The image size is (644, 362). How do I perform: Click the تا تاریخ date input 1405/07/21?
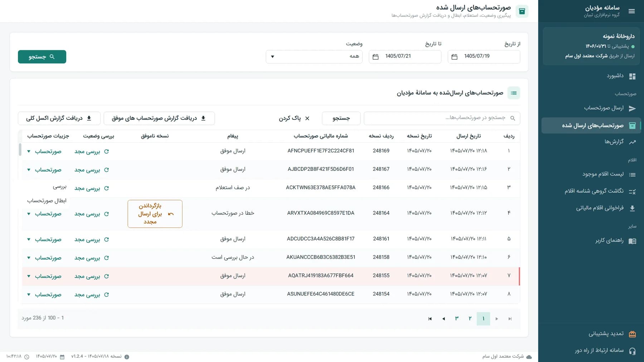click(x=405, y=56)
